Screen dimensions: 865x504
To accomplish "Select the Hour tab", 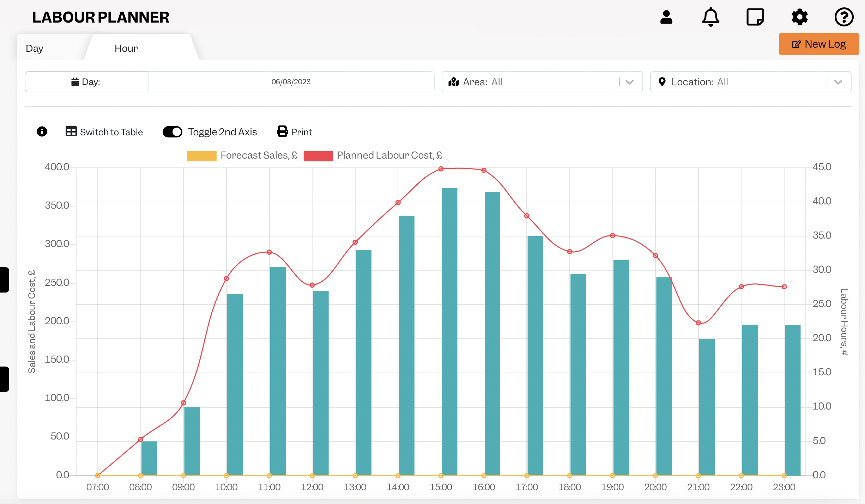I will pyautogui.click(x=126, y=48).
